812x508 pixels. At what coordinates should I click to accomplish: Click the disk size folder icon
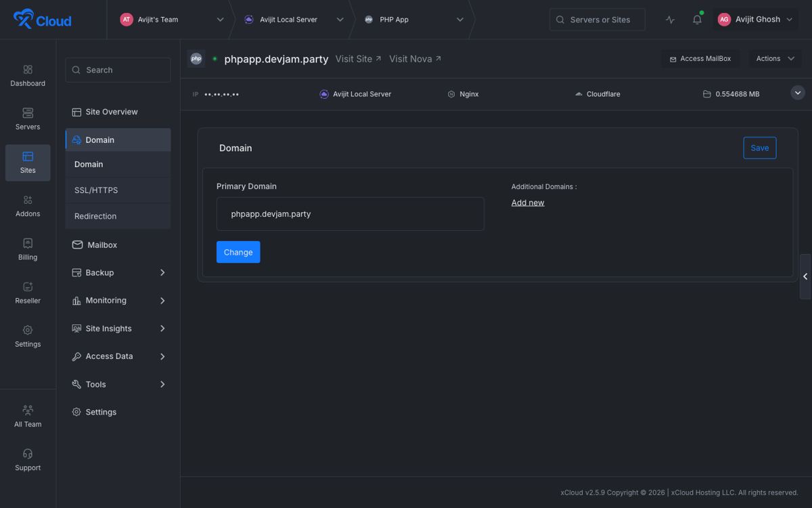coord(706,94)
